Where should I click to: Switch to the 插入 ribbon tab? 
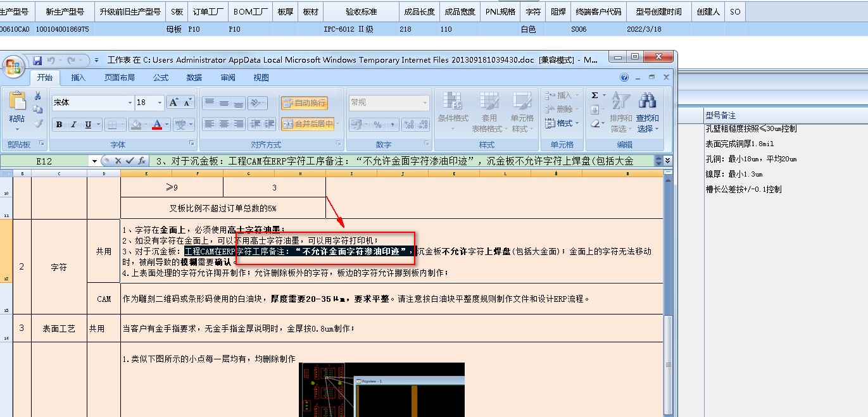pos(79,78)
